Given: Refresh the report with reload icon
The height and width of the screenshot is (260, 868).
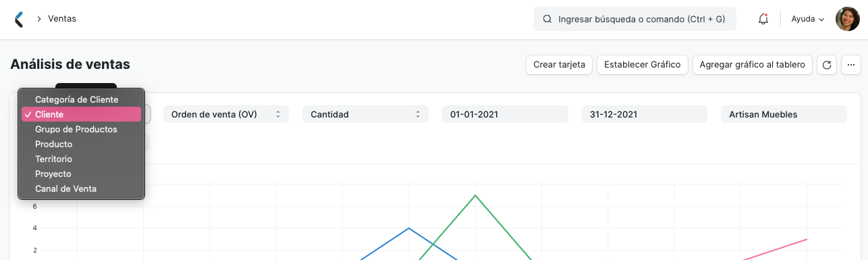Looking at the screenshot, I should tap(827, 65).
